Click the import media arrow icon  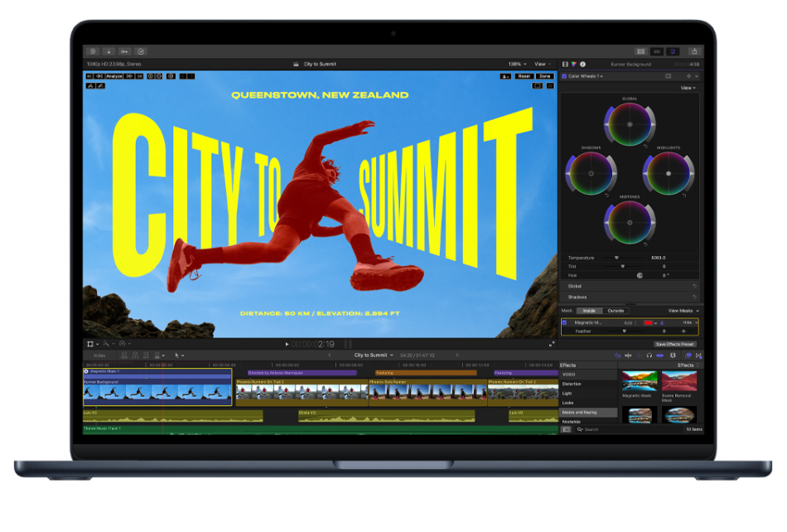109,51
